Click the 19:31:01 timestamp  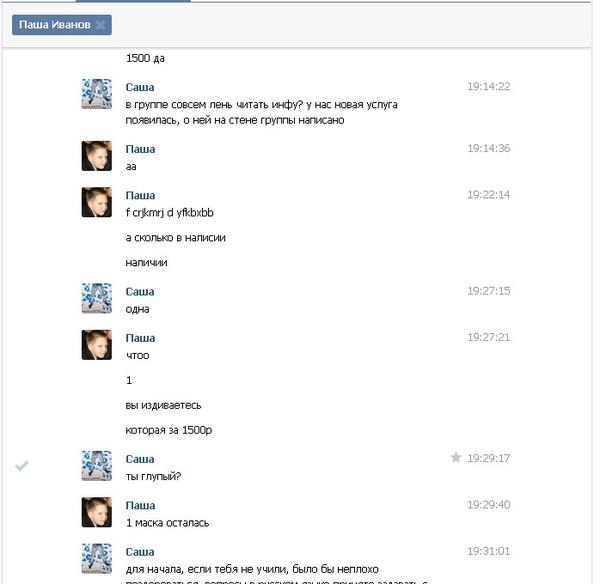[x=488, y=551]
